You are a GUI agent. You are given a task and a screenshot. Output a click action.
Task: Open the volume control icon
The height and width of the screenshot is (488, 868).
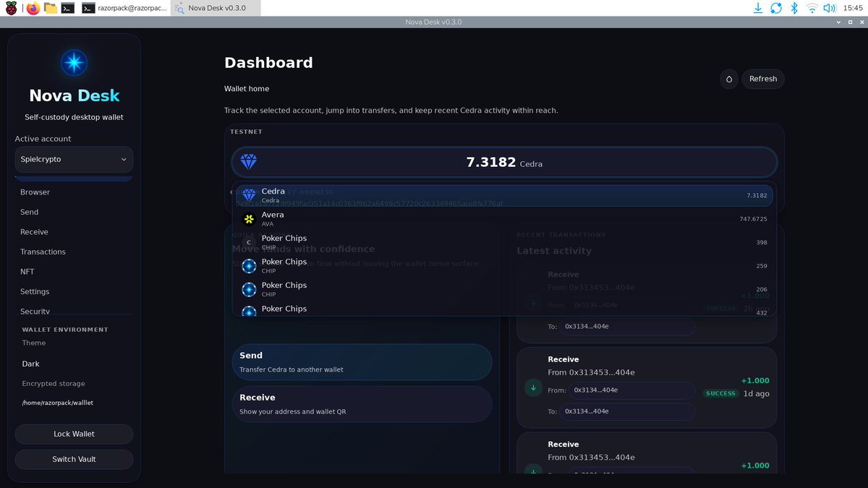pyautogui.click(x=830, y=8)
